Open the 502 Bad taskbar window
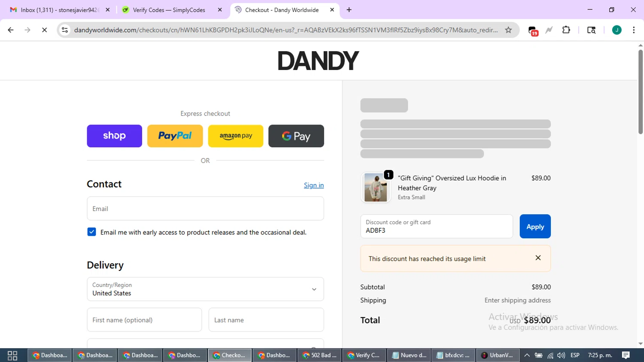The width and height of the screenshot is (644, 362). pyautogui.click(x=319, y=355)
